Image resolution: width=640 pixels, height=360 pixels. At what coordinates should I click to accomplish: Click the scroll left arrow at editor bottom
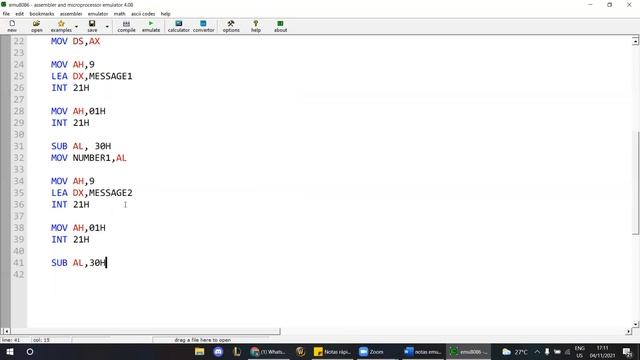tap(6, 331)
